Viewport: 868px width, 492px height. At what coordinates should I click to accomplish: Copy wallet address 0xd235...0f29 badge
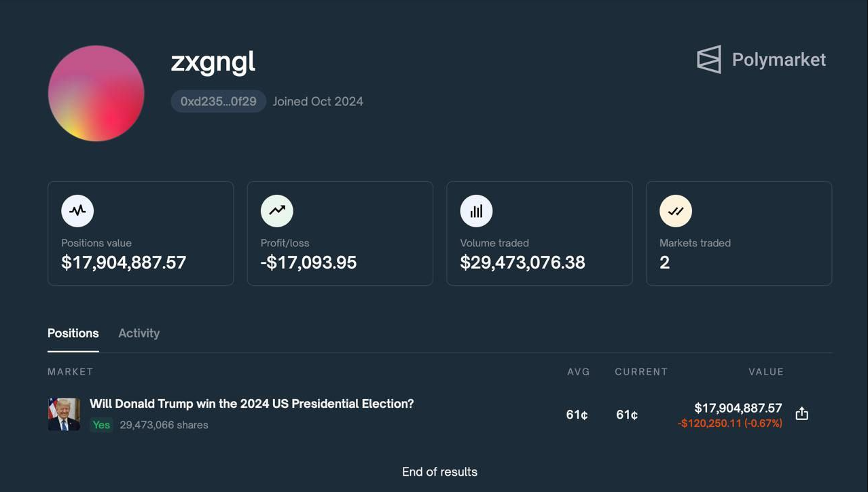click(x=218, y=101)
